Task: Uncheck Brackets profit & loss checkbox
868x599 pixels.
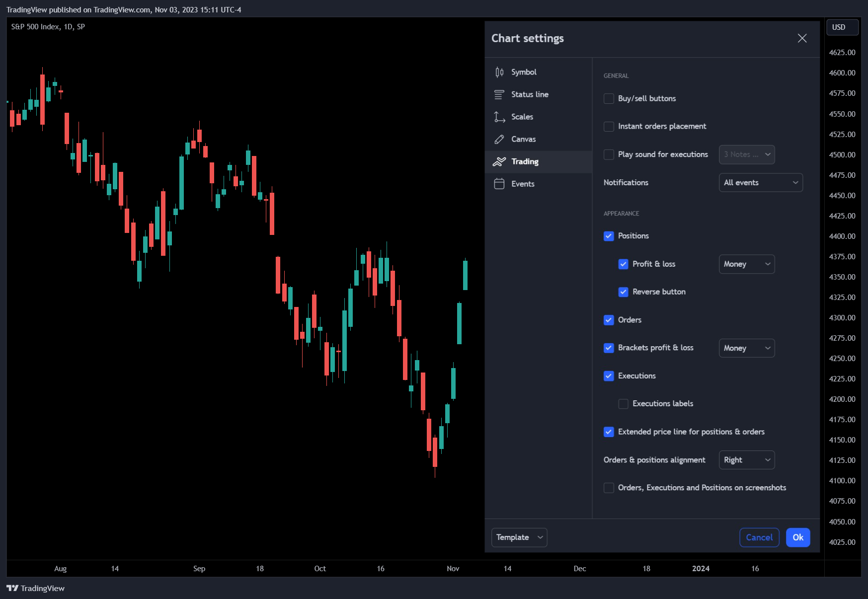Action: coord(609,348)
